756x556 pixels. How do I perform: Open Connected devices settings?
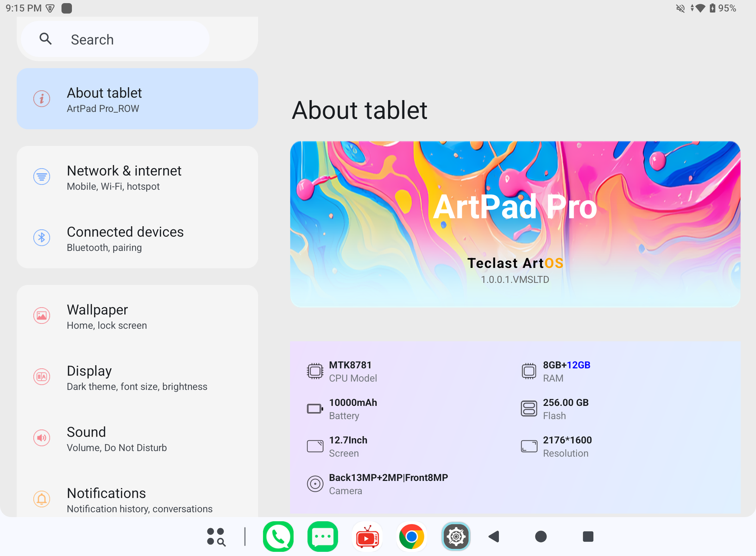[137, 238]
